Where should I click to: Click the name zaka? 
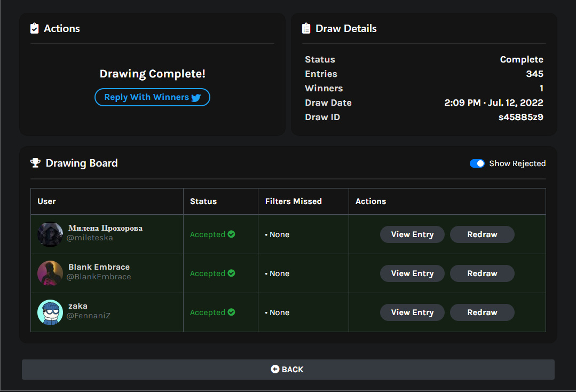click(78, 305)
